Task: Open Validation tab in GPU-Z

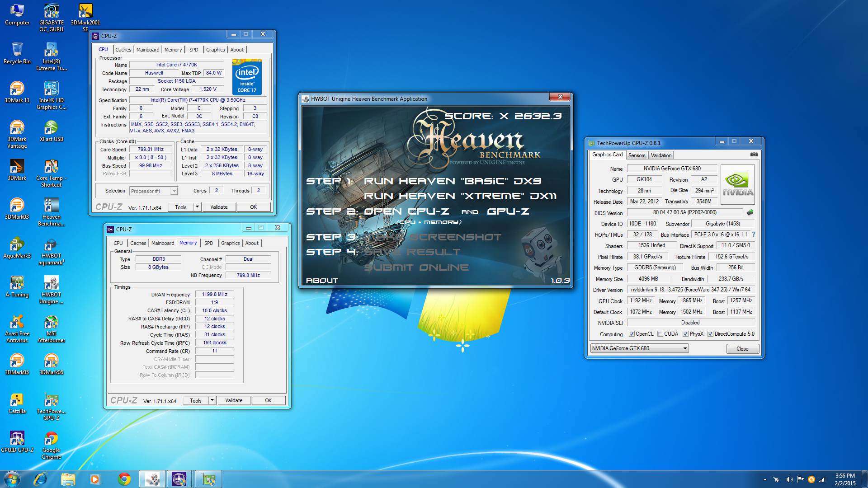Action: 661,155
